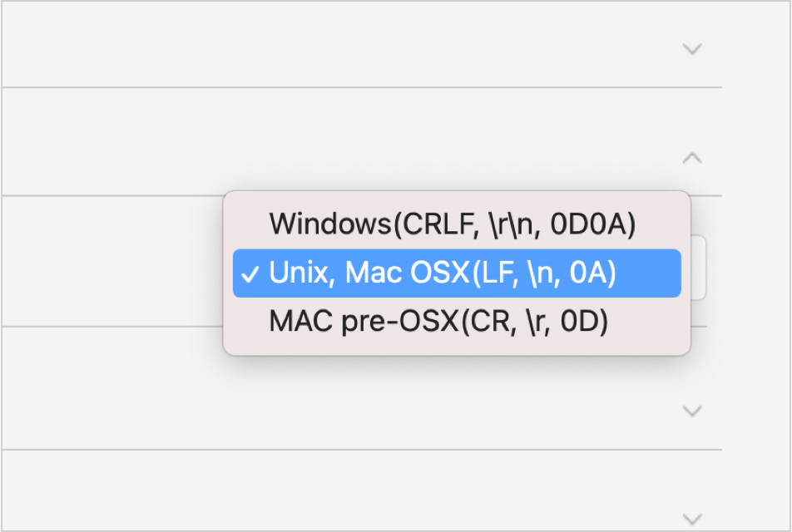Click the 0D text of the last popup entry
The image size is (792, 532).
click(x=584, y=323)
